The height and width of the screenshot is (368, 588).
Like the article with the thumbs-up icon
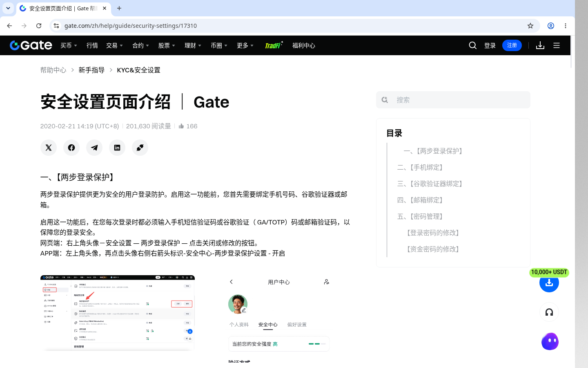point(181,126)
